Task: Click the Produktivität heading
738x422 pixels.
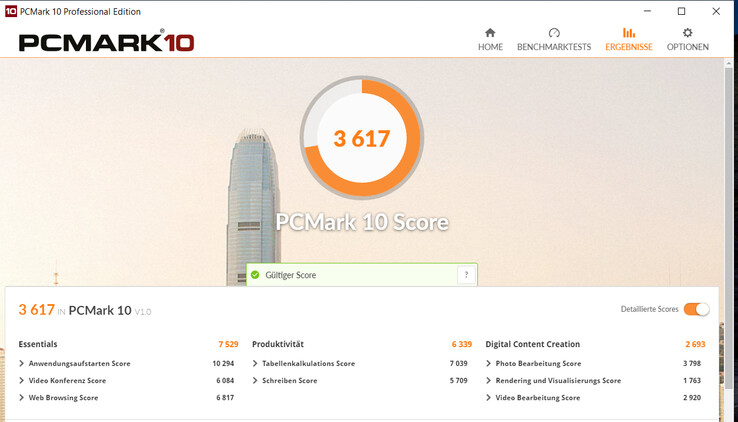Action: pos(278,344)
